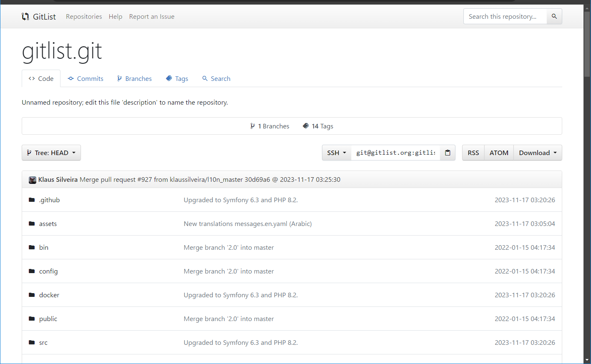591x364 pixels.
Task: Click Klaus Silveira author name
Action: point(58,179)
